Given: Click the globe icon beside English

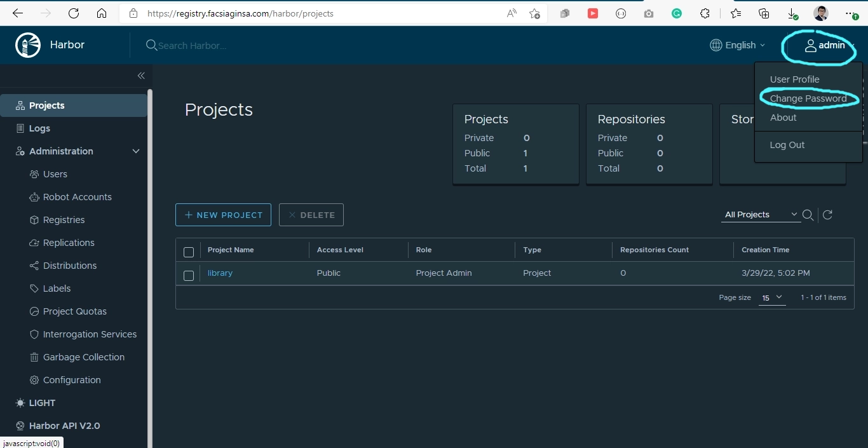Looking at the screenshot, I should 715,45.
